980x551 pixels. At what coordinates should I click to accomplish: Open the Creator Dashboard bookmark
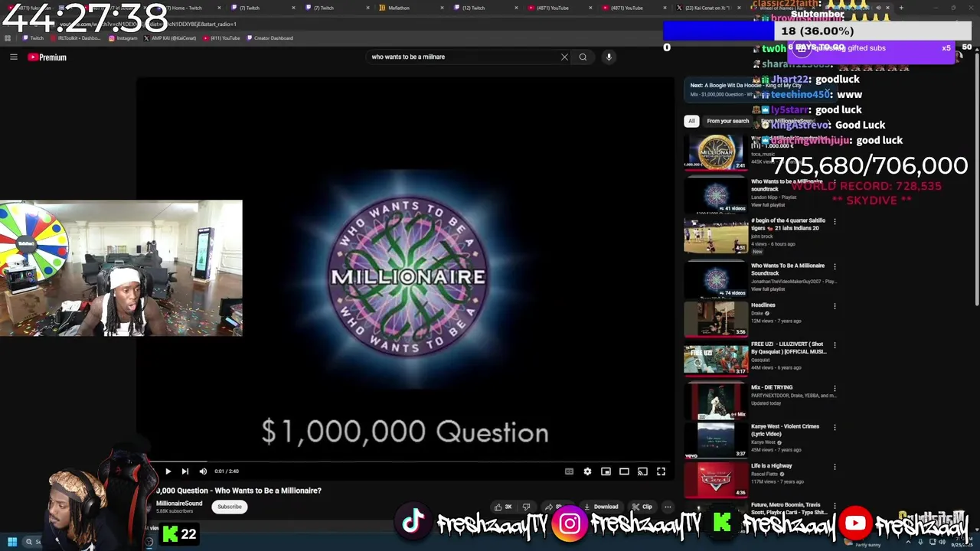(270, 37)
